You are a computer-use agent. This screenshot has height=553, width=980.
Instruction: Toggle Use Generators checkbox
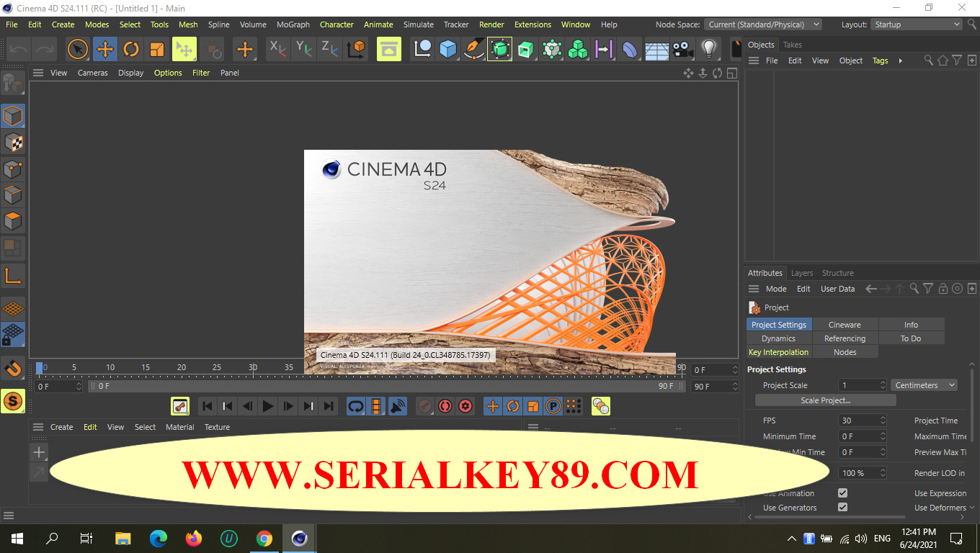click(x=842, y=508)
